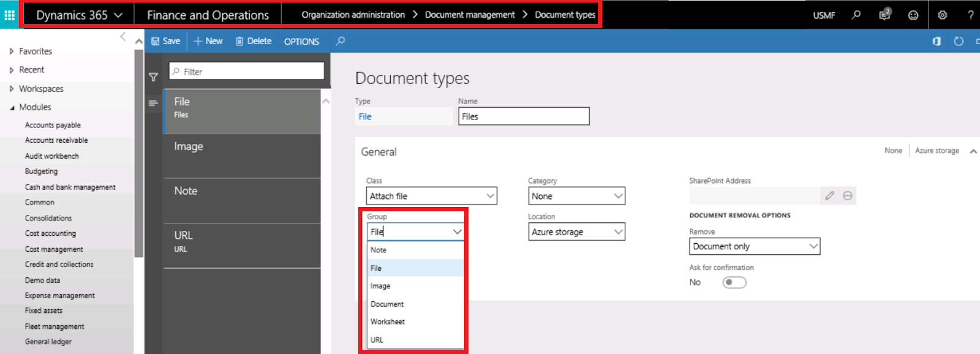
Task: Open the Category dropdown
Action: click(x=576, y=196)
